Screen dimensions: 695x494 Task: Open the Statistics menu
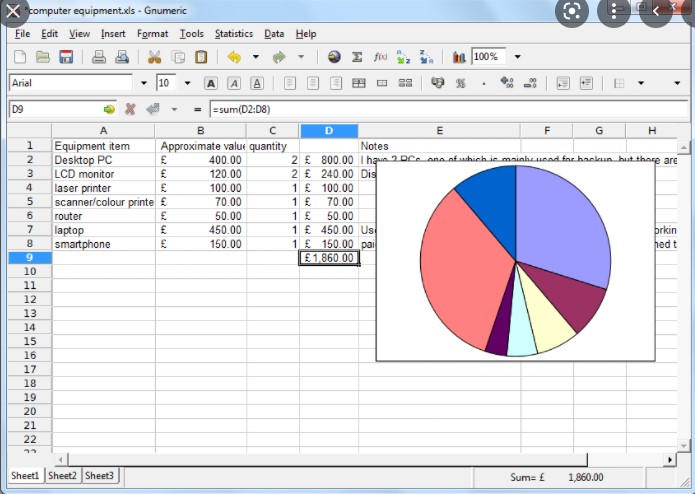234,34
